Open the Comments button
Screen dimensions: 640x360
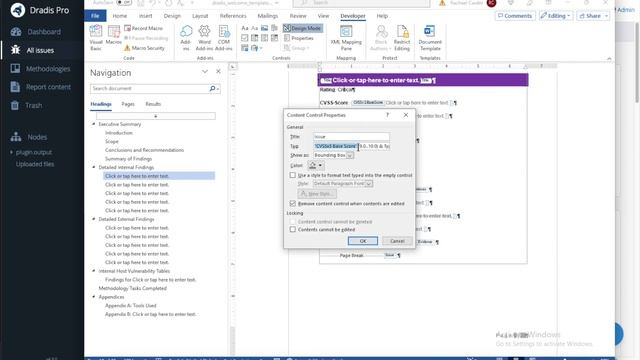[x=515, y=16]
